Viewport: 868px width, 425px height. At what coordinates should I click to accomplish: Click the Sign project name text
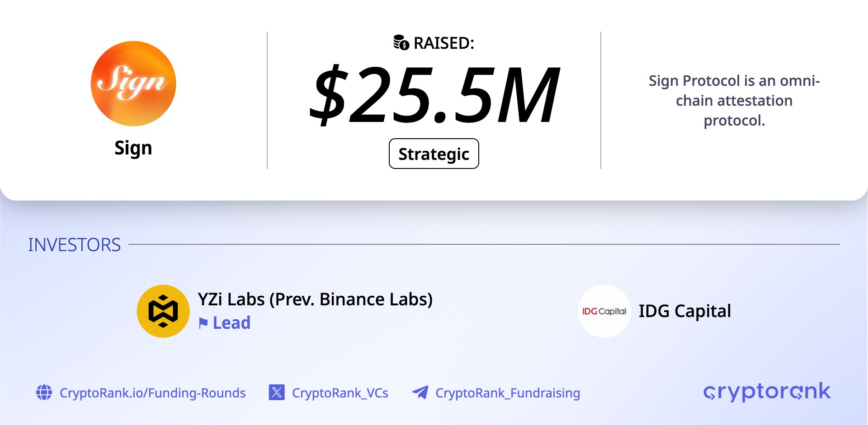[x=133, y=148]
